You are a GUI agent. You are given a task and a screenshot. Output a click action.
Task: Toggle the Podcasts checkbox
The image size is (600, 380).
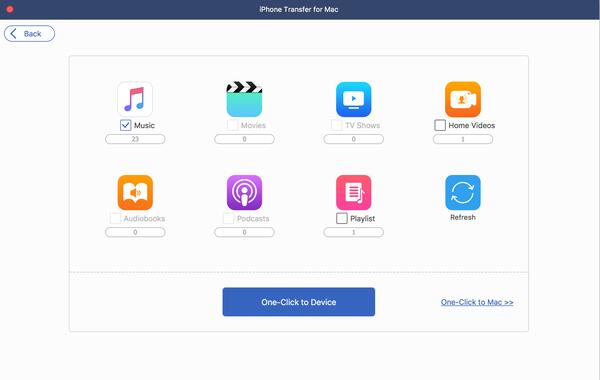[x=228, y=218]
